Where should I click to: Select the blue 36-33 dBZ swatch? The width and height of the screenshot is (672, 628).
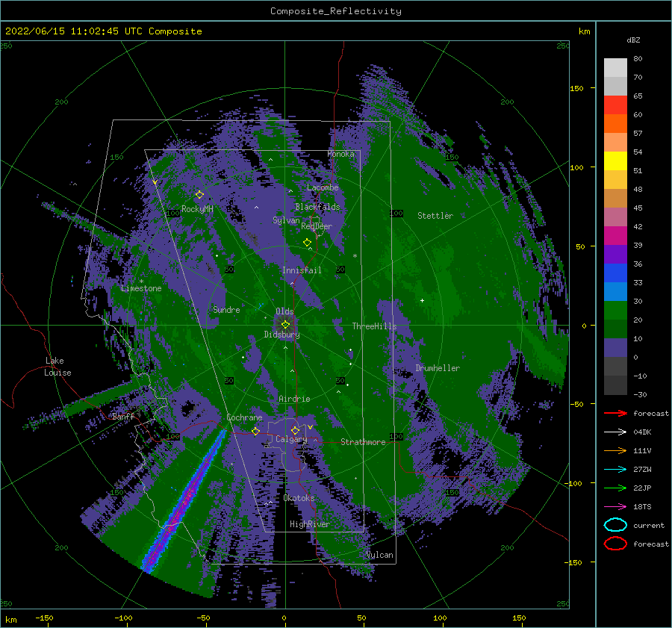(x=615, y=273)
